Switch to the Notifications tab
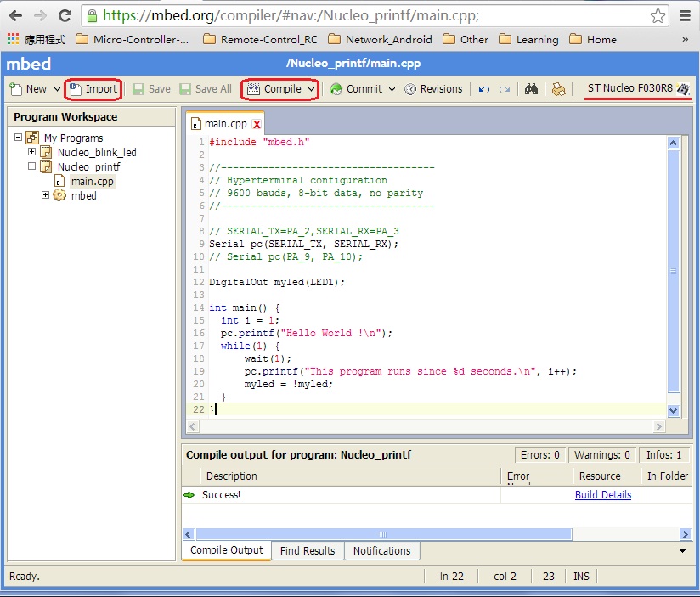 (381, 550)
